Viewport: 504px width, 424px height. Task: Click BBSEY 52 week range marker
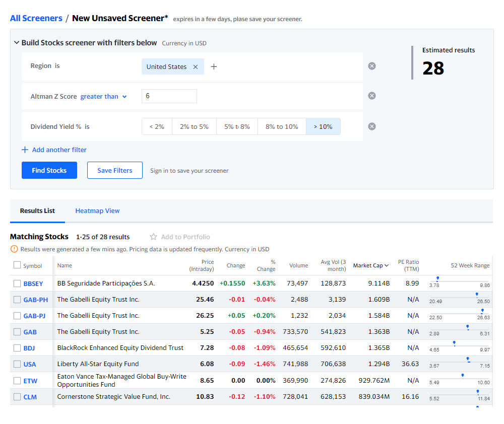coord(437,278)
